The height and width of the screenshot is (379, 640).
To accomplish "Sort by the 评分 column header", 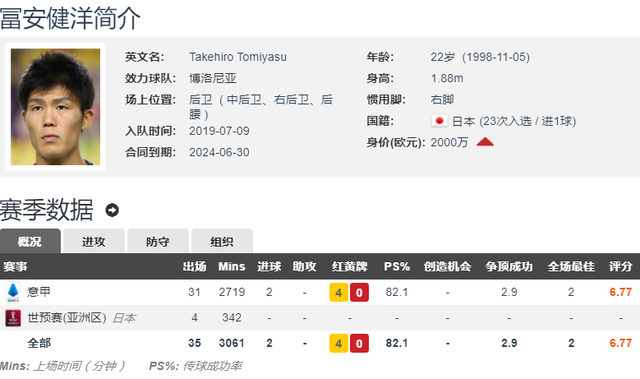I will click(620, 266).
